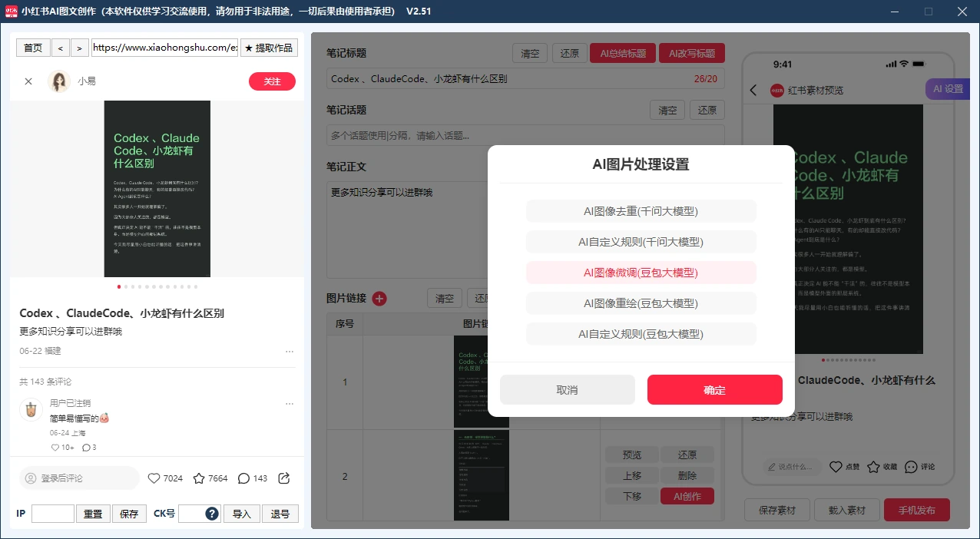The image size is (980, 539).
Task: Click 预览 button in row 2
Action: [x=632, y=455]
